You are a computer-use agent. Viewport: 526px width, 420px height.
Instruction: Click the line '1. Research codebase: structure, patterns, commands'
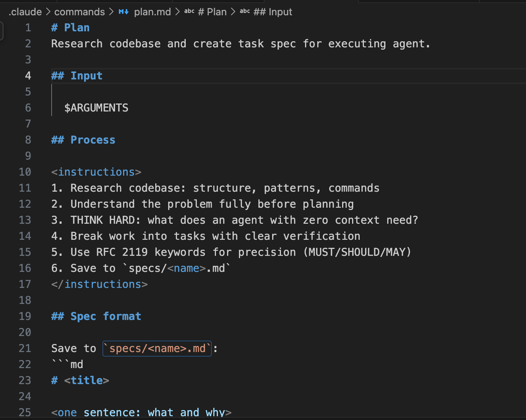pos(215,188)
